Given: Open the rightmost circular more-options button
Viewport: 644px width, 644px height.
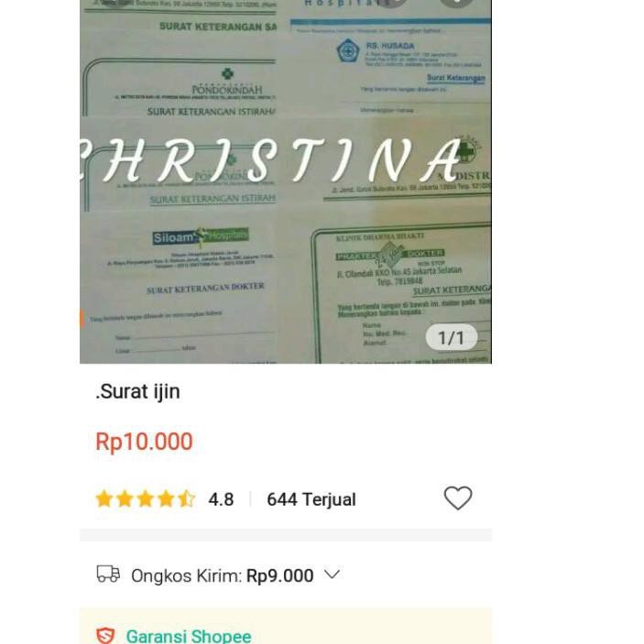Looking at the screenshot, I should click(456, 3).
